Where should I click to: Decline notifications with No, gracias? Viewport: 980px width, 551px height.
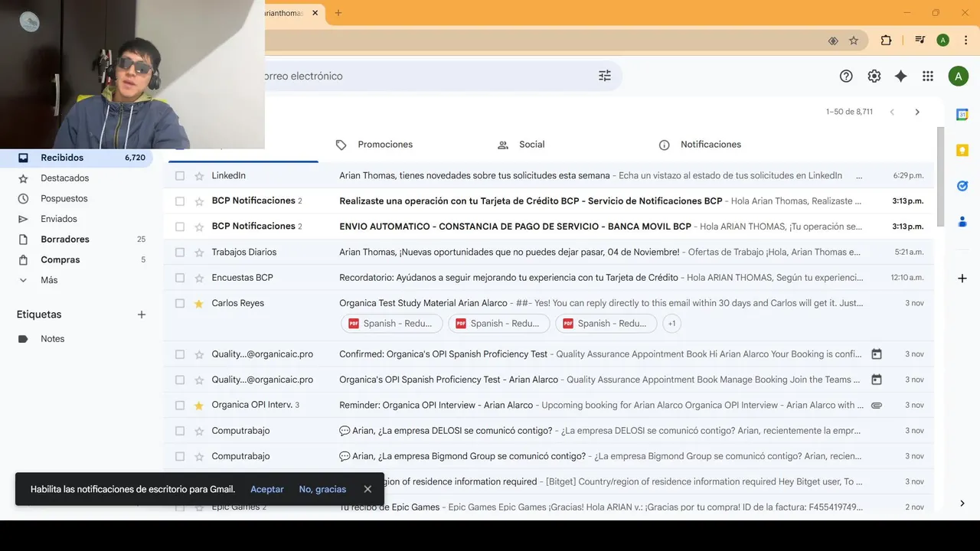coord(322,489)
